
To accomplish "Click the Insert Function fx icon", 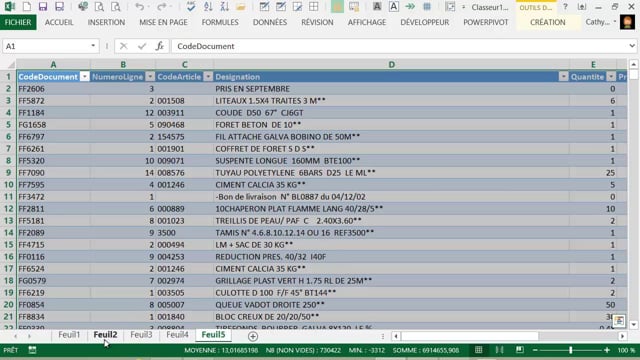I will pos(160,46).
